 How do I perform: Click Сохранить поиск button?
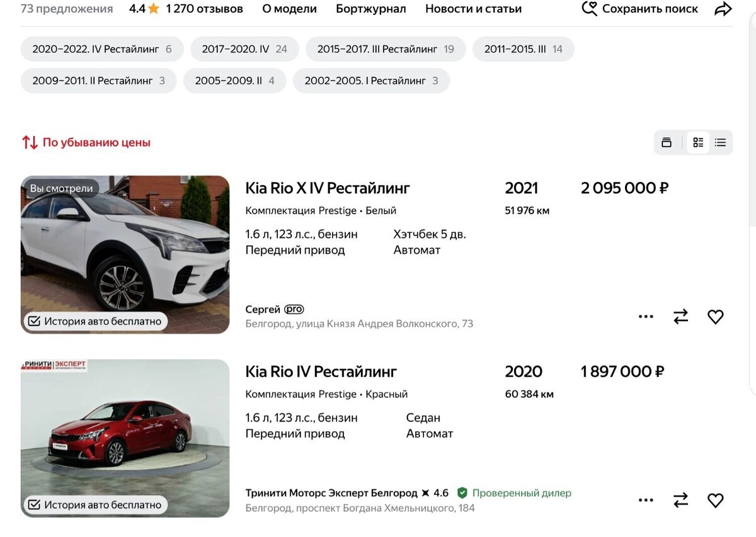point(639,9)
